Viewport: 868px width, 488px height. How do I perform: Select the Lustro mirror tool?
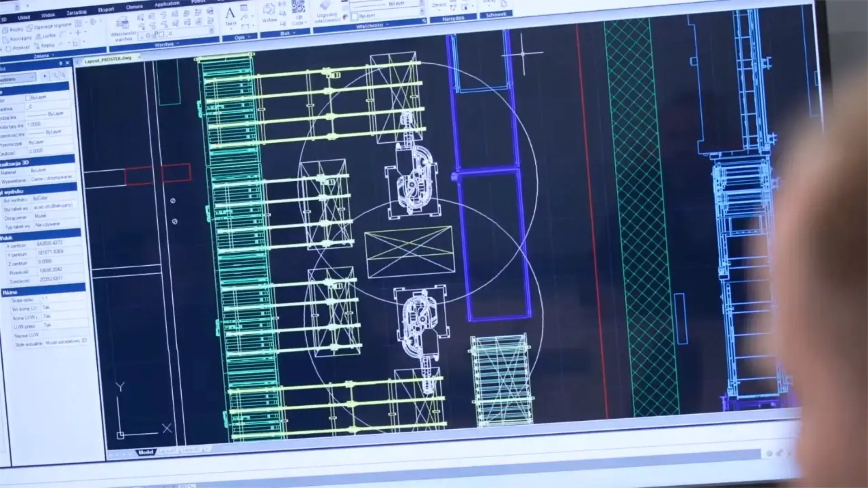[45, 36]
